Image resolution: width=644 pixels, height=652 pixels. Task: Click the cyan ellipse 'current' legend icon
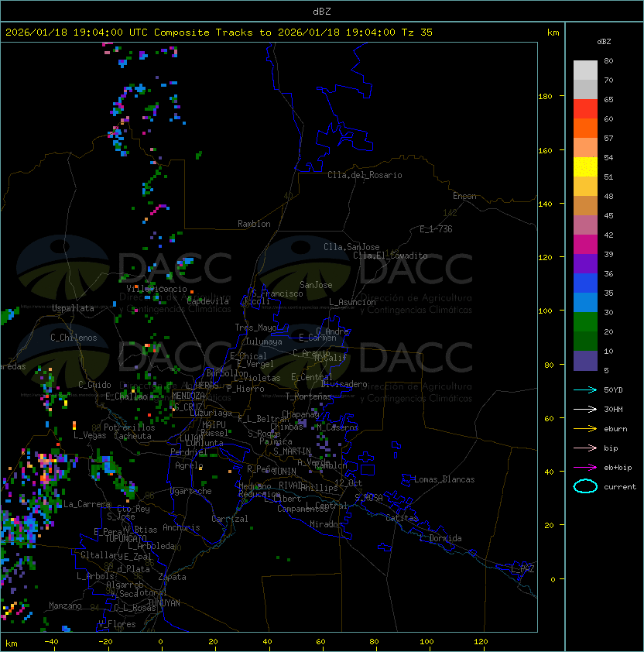(x=585, y=486)
